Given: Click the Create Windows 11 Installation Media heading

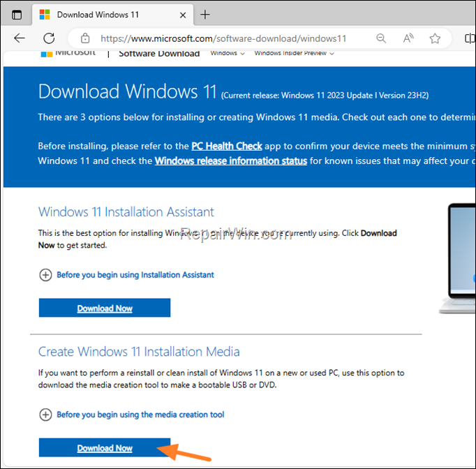Looking at the screenshot, I should [139, 352].
